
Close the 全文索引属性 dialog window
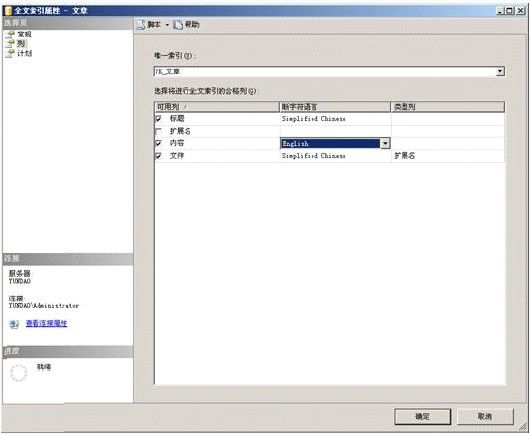coord(520,11)
